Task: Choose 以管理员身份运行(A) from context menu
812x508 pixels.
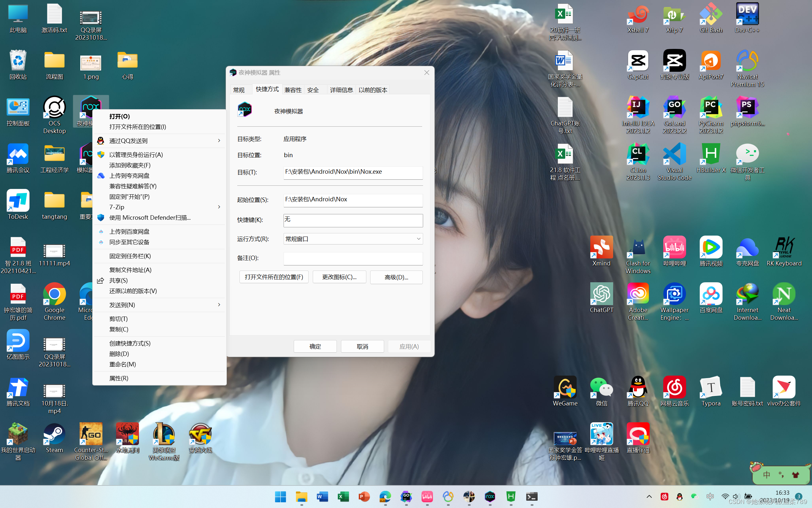Action: click(x=159, y=155)
